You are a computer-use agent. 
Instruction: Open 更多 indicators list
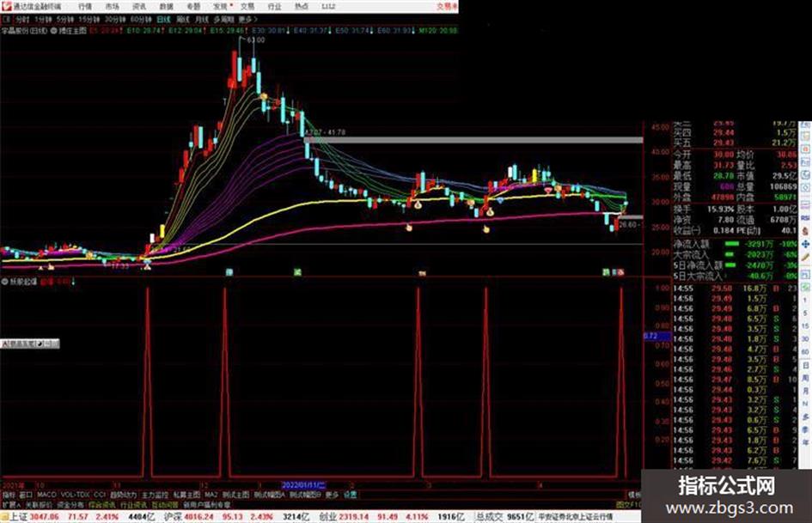pyautogui.click(x=332, y=495)
